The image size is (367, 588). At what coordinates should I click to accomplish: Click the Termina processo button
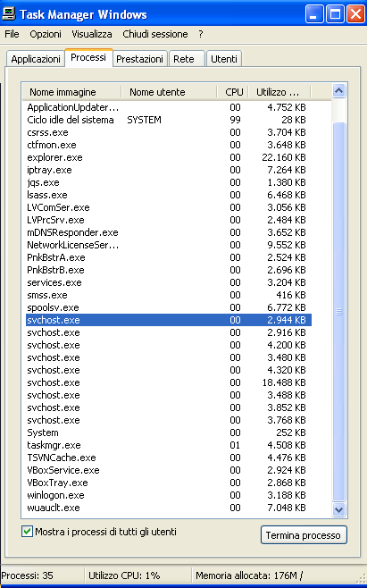click(x=304, y=535)
